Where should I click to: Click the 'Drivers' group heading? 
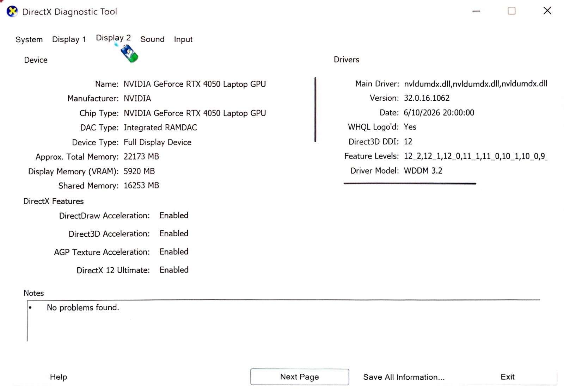[x=347, y=60]
